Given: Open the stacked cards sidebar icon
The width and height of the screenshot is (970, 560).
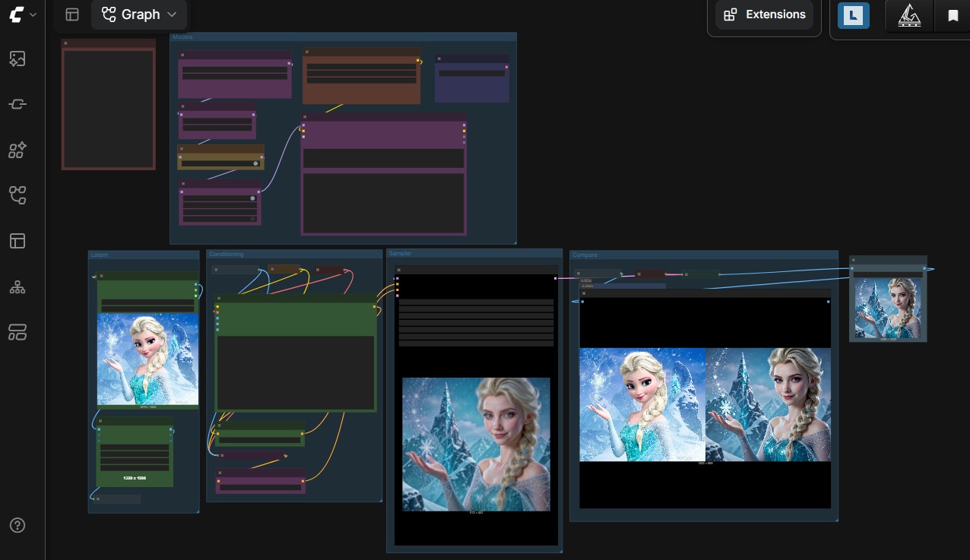Looking at the screenshot, I should click(17, 331).
